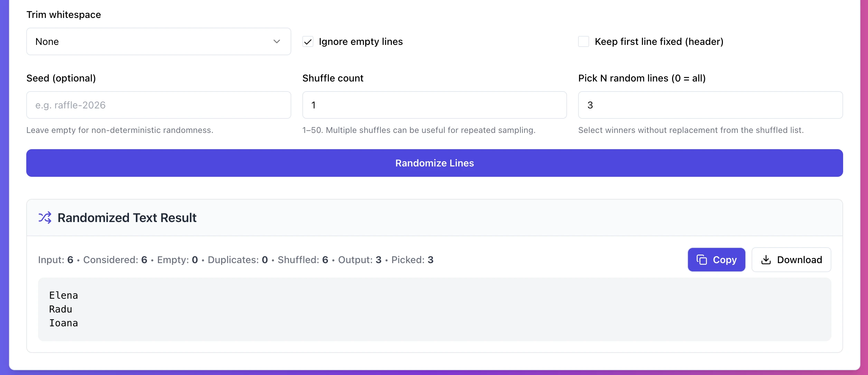Focus the Seed optional input field

click(x=158, y=105)
